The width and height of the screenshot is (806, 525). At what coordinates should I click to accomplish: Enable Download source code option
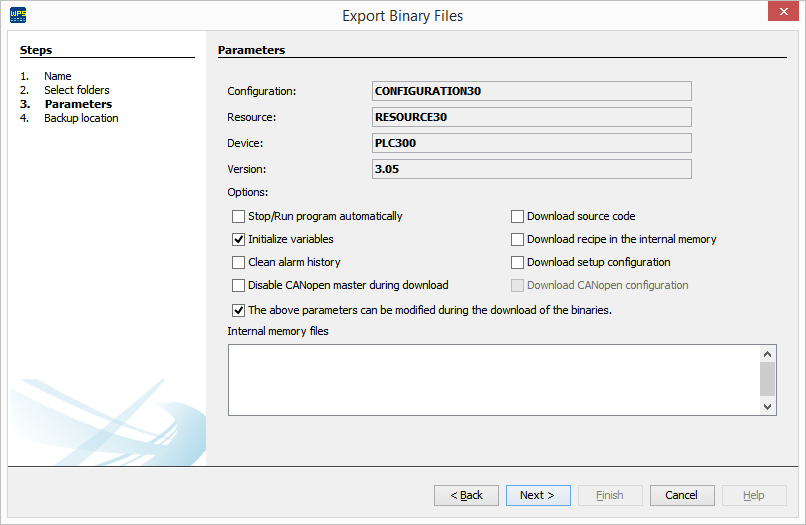pyautogui.click(x=517, y=216)
